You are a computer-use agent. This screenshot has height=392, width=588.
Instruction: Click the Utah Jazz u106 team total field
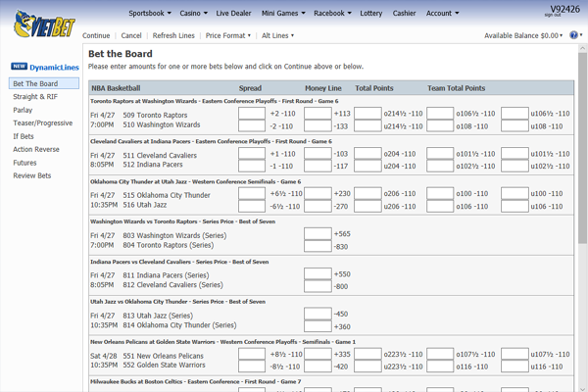[x=514, y=206]
